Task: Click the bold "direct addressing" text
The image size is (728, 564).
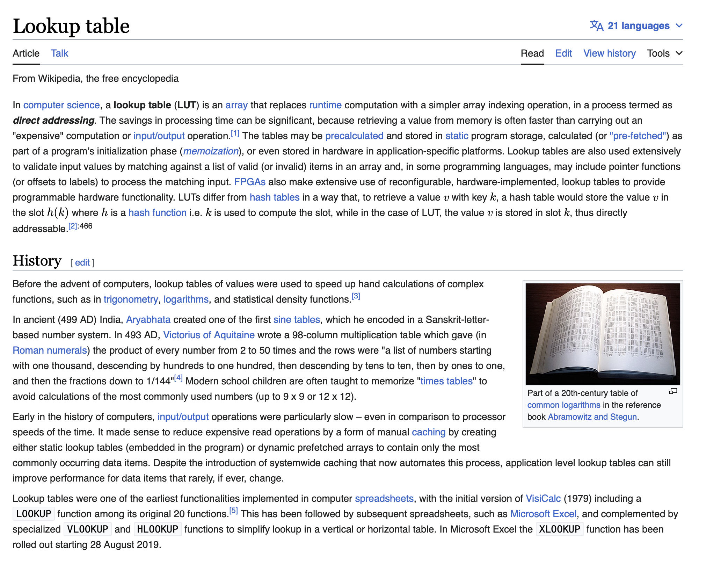Action: coord(53,120)
